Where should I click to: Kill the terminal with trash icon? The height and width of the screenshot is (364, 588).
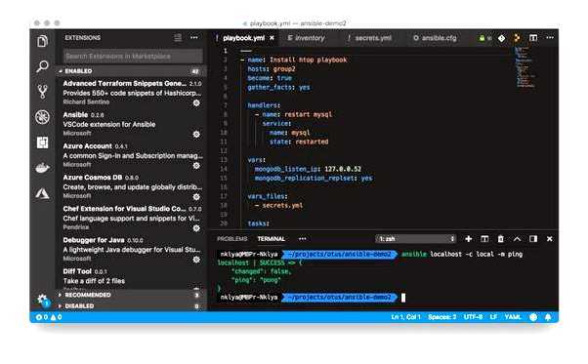point(501,239)
